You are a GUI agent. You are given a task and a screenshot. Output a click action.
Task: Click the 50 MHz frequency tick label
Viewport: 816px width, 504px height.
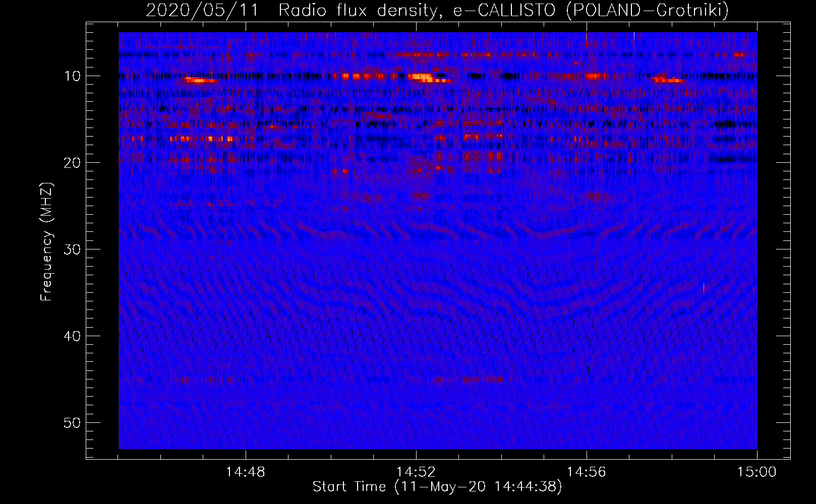[73, 423]
